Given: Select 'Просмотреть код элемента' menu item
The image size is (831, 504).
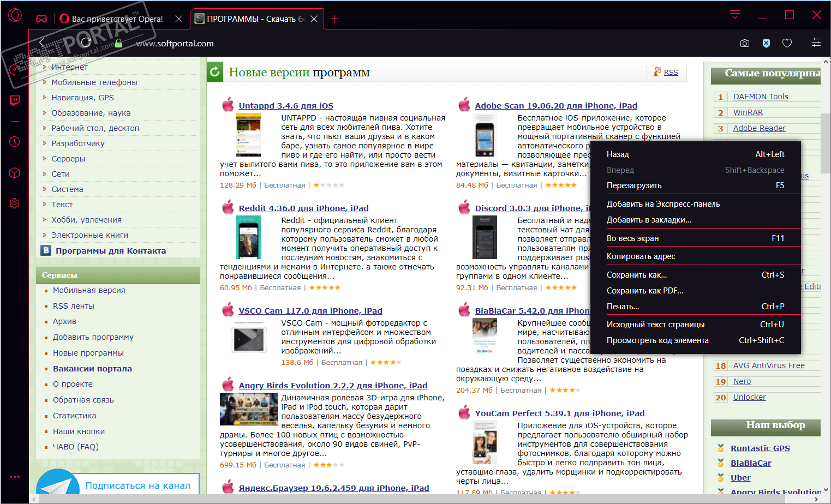Looking at the screenshot, I should (696, 340).
